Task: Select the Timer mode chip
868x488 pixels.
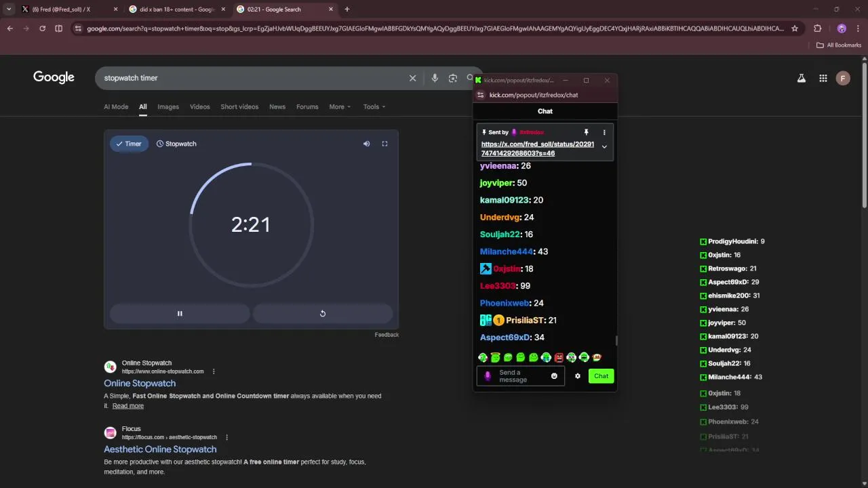Action: (x=129, y=144)
